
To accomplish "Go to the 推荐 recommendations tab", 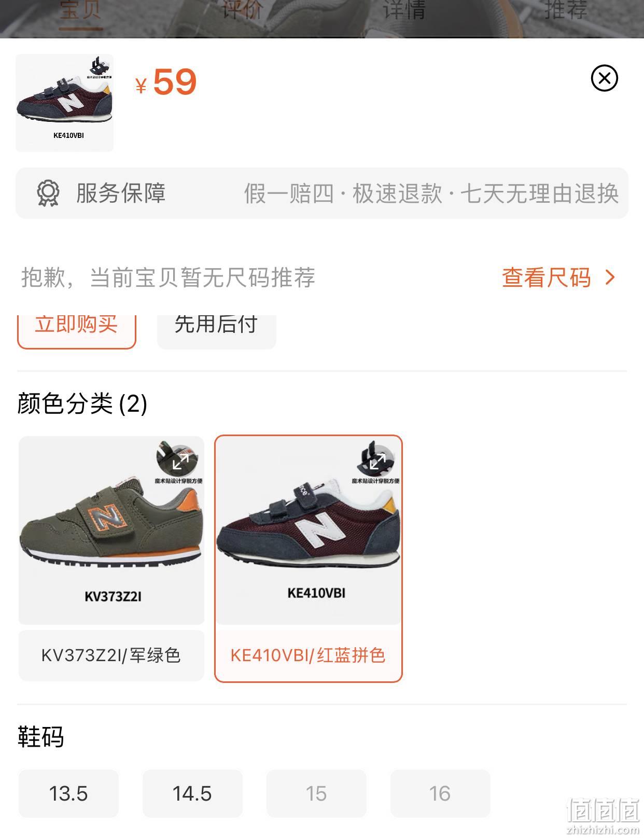I will (565, 10).
